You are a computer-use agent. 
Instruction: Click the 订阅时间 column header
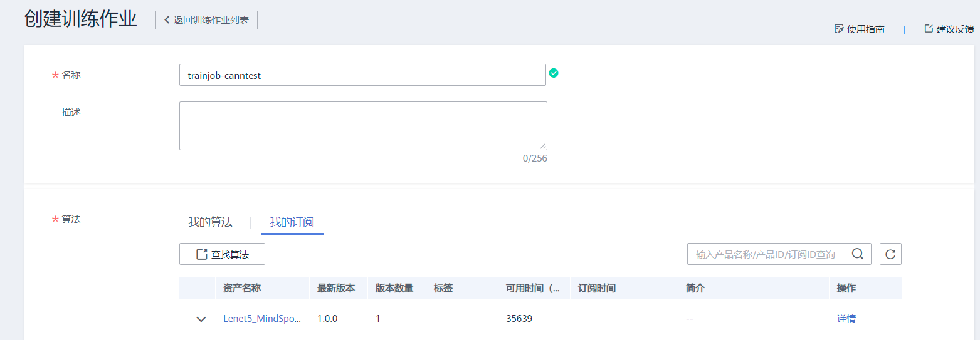[x=597, y=288]
